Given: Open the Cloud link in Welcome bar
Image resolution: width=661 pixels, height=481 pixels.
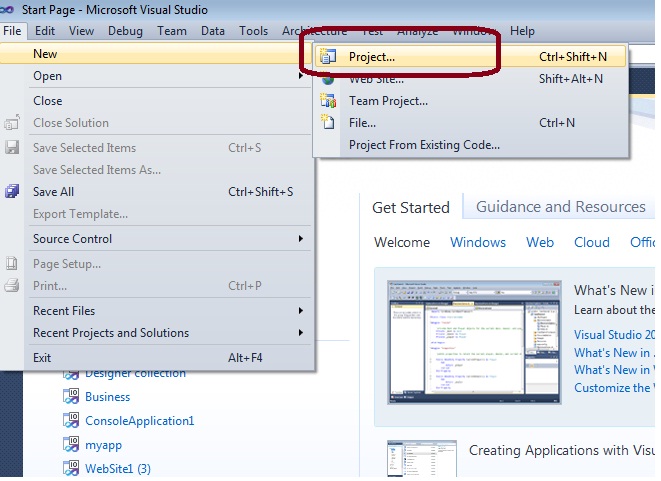Looking at the screenshot, I should coord(591,242).
